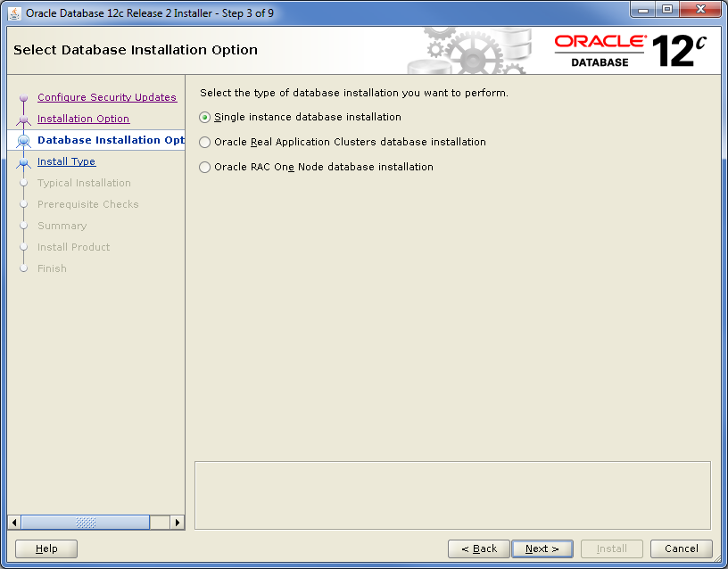The image size is (728, 569).
Task: Go back with the Back button
Action: pos(479,548)
